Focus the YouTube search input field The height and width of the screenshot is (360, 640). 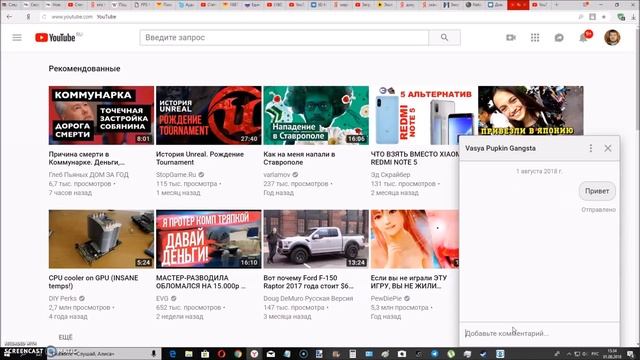[284, 38]
